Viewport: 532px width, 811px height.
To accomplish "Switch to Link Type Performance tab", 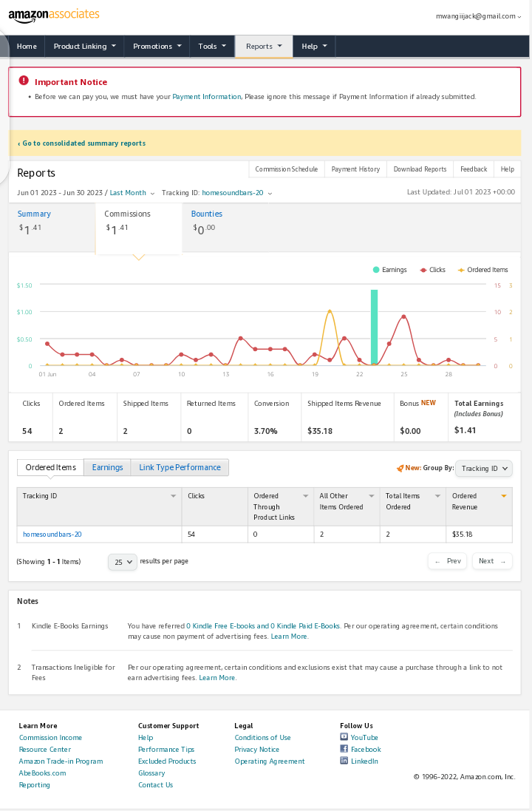I will click(x=180, y=467).
